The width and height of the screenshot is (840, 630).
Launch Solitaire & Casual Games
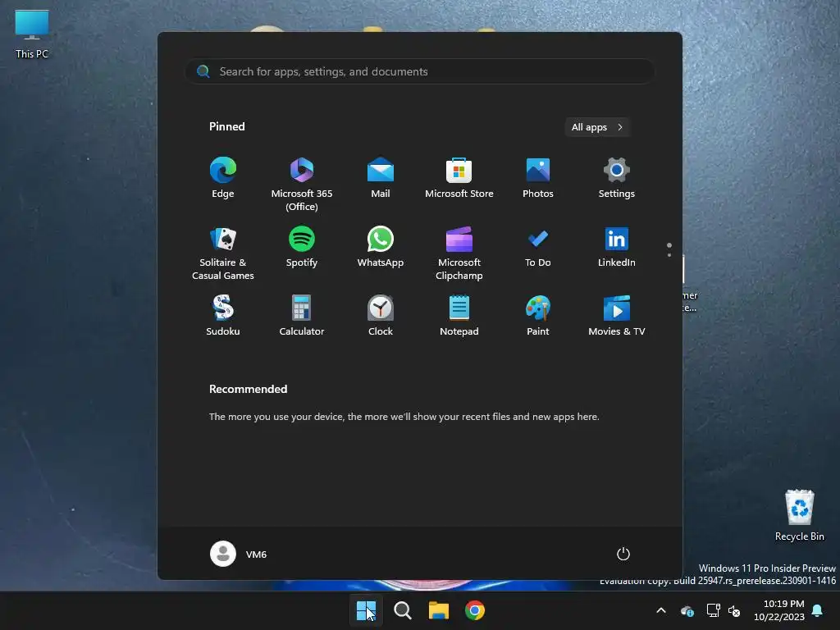[223, 253]
